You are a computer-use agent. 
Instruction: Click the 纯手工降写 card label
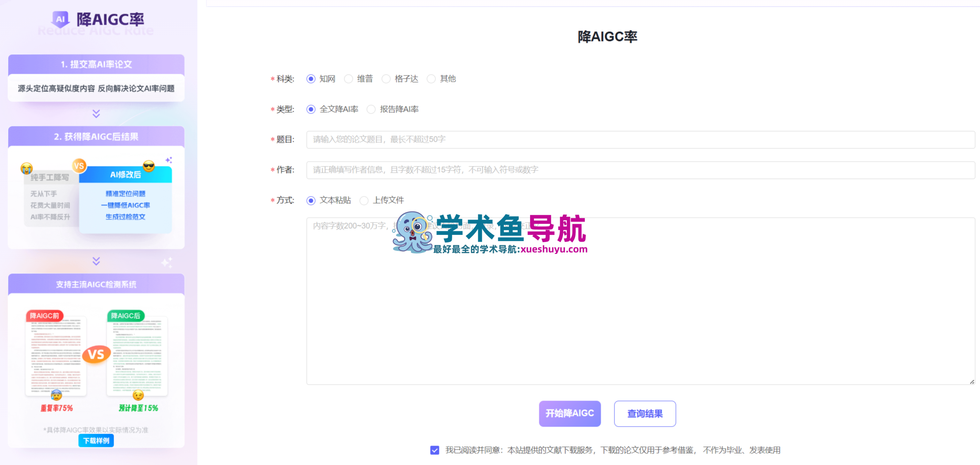tap(50, 178)
